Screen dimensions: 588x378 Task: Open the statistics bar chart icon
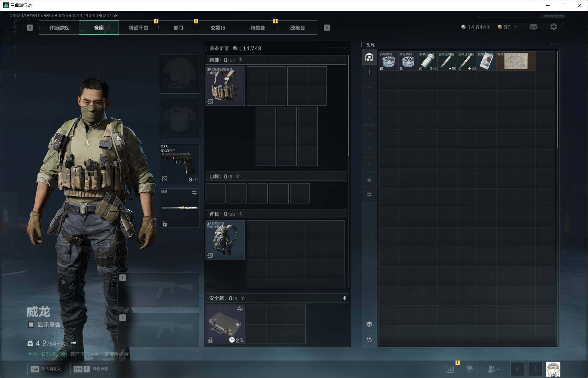[x=450, y=369]
